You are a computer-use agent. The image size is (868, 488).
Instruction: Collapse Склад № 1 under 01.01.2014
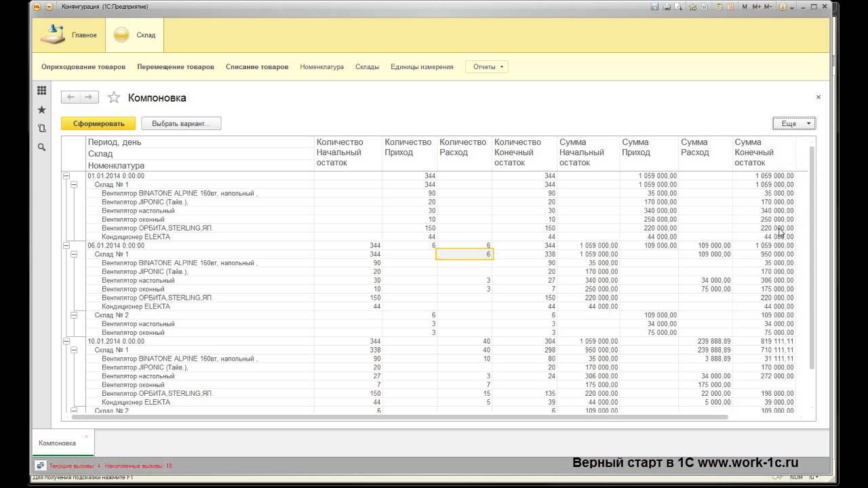click(74, 184)
